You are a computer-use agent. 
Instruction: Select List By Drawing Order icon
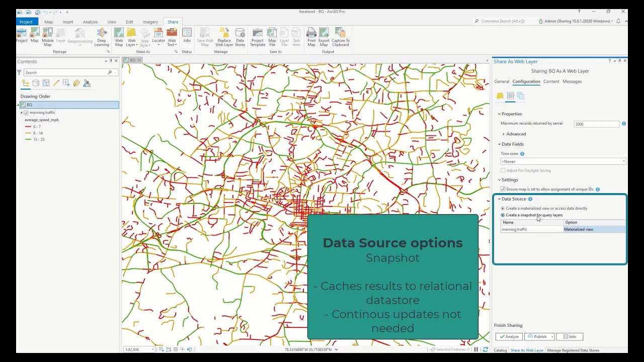26,83
